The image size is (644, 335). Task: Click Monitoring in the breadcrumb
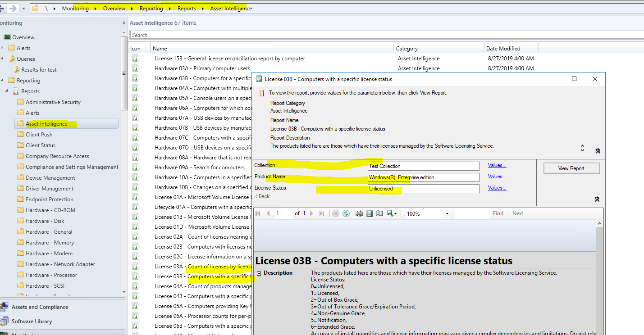(x=75, y=8)
